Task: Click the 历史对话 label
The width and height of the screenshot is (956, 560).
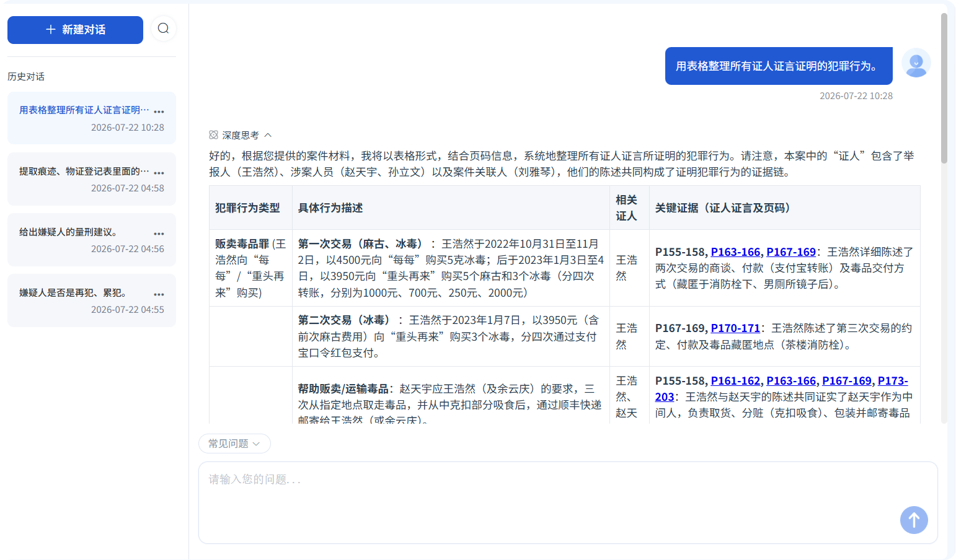Action: pos(26,77)
